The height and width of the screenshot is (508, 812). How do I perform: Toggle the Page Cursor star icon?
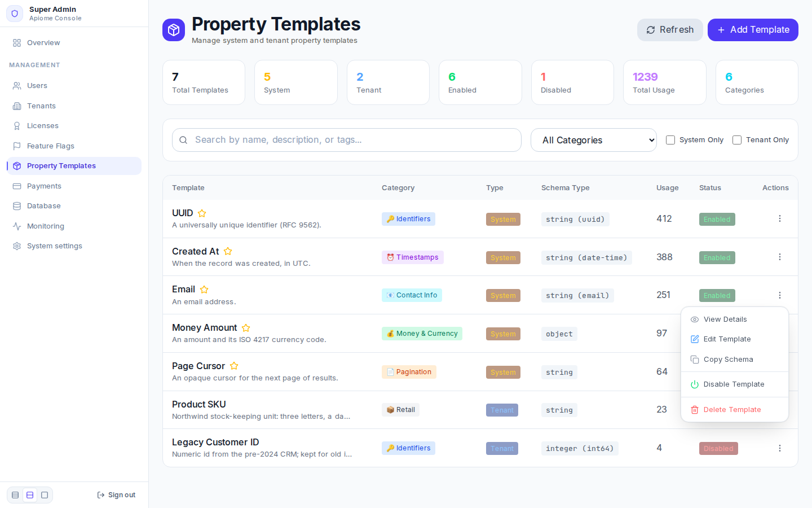coord(234,366)
